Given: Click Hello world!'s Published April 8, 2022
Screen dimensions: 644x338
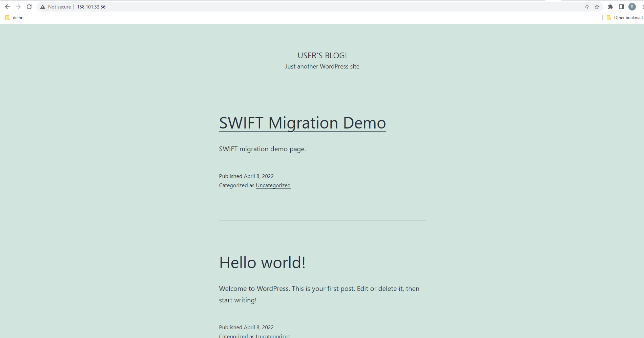Looking at the screenshot, I should pyautogui.click(x=246, y=327).
